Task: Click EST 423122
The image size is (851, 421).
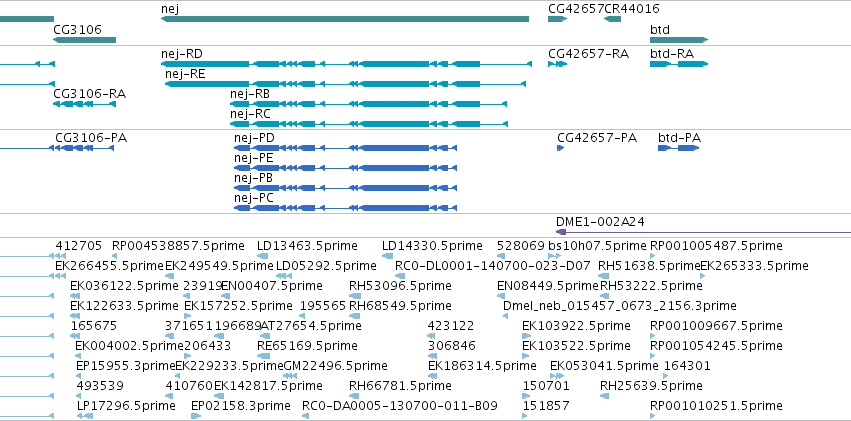Action: click(x=451, y=326)
